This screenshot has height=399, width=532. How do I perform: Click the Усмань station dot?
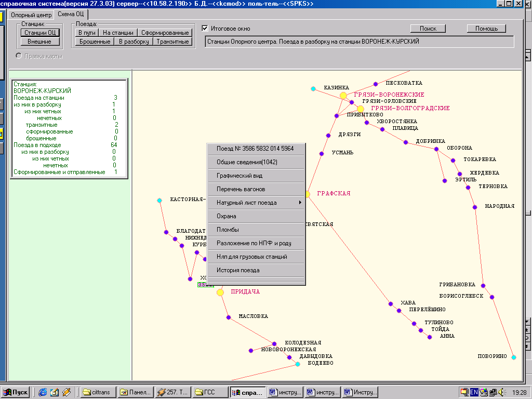321,154
